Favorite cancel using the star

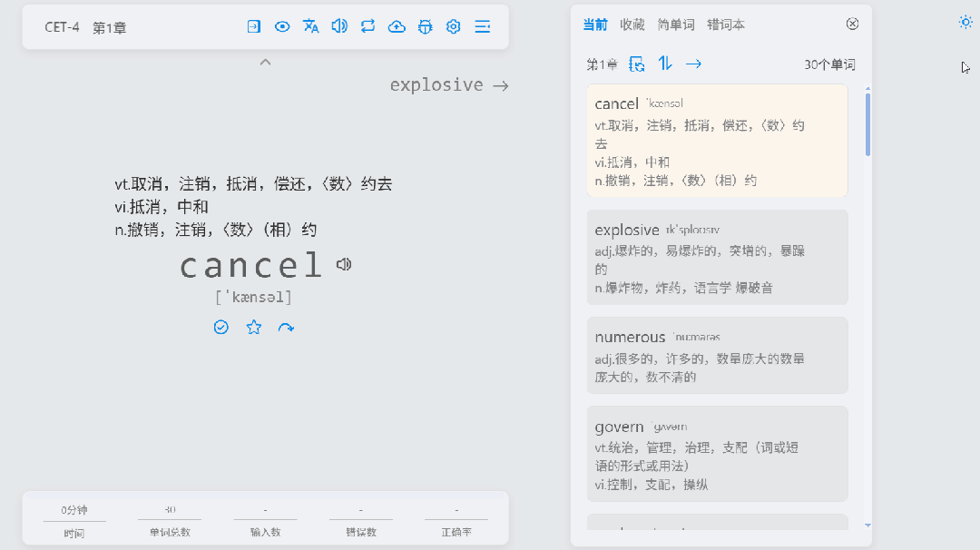tap(253, 327)
